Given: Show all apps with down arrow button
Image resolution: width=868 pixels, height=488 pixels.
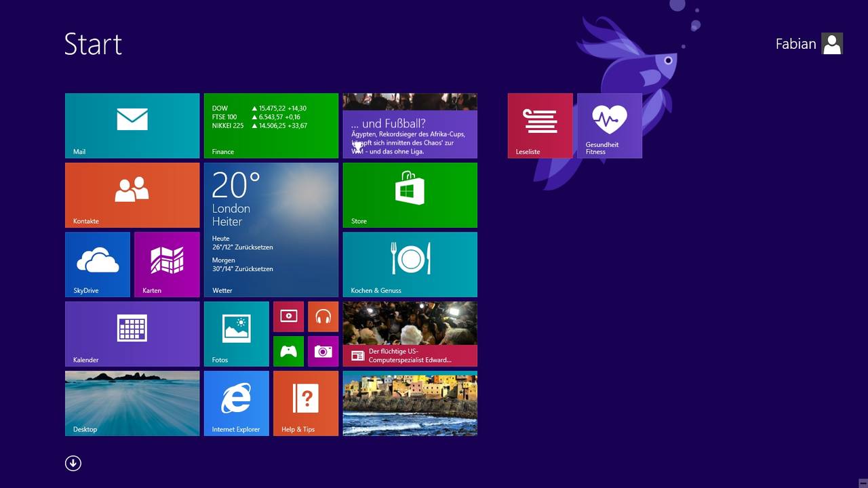Looking at the screenshot, I should [73, 463].
